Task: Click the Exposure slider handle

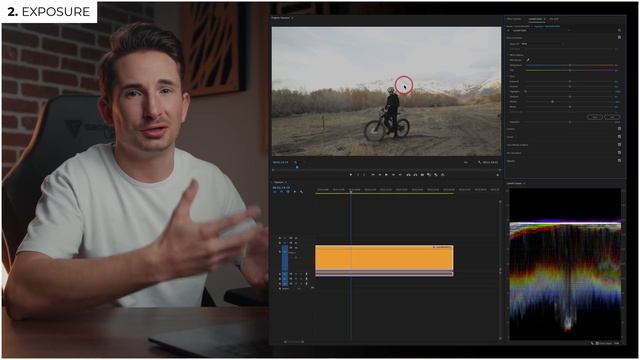Action: tap(570, 82)
